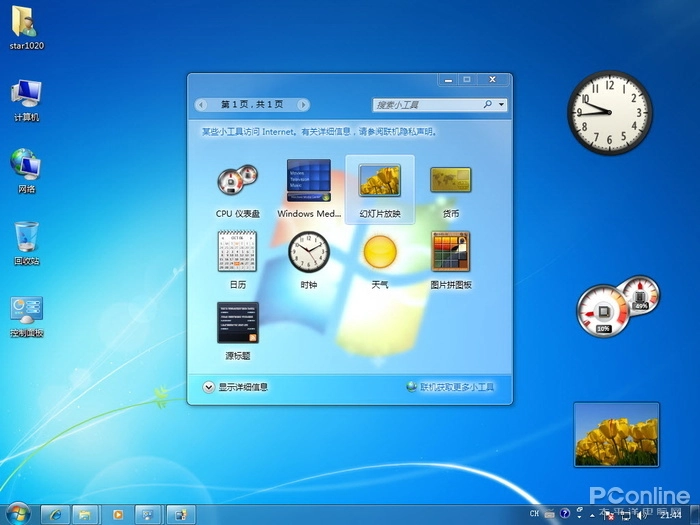The width and height of the screenshot is (700, 525).
Task: Pick the 时钟 clock gadget
Action: [x=308, y=252]
